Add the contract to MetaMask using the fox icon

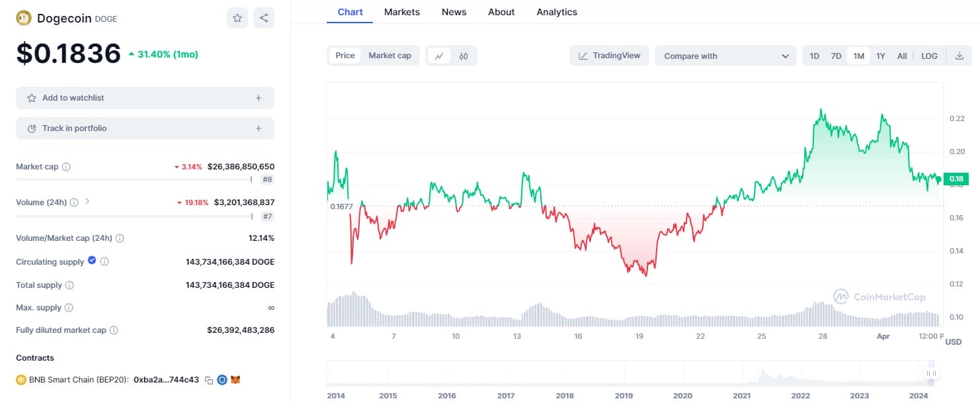235,380
